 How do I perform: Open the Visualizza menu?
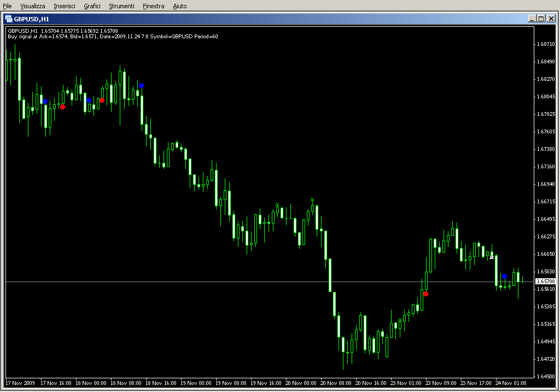click(33, 6)
